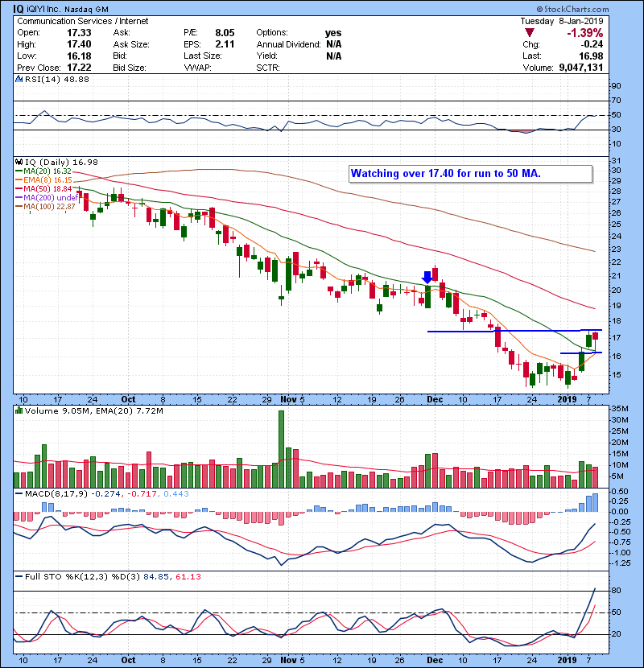This screenshot has height=668, width=644.
Task: Click the Communication Services / Internet sector text
Action: point(83,21)
